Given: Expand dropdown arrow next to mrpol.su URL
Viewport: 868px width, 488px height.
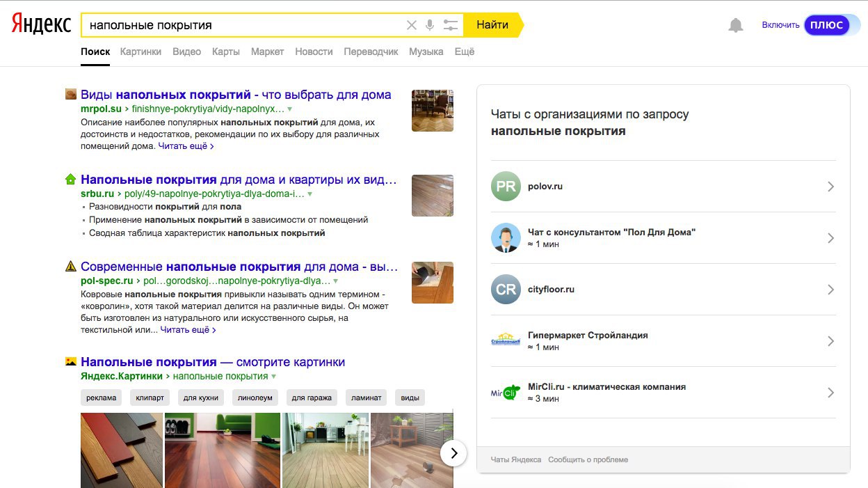Looking at the screenshot, I should (290, 109).
